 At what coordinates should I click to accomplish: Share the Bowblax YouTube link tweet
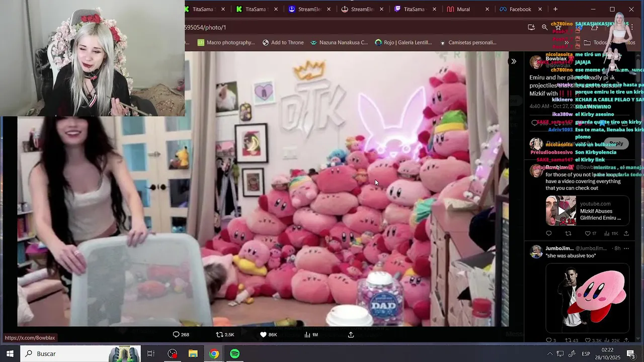click(626, 233)
